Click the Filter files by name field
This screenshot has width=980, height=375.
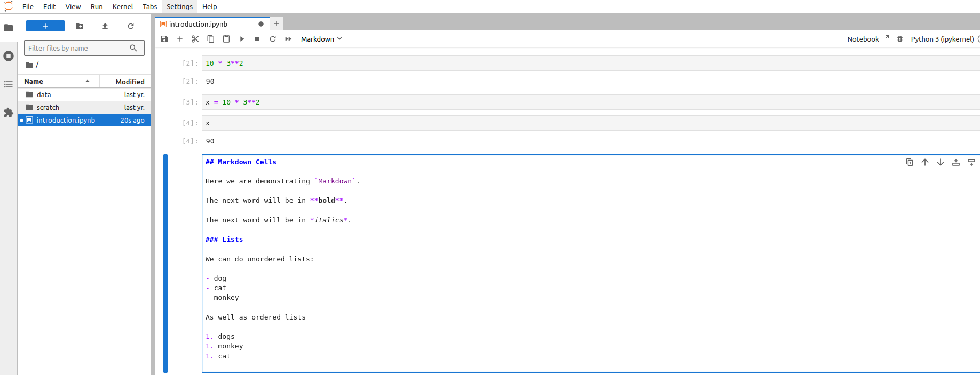[77, 48]
